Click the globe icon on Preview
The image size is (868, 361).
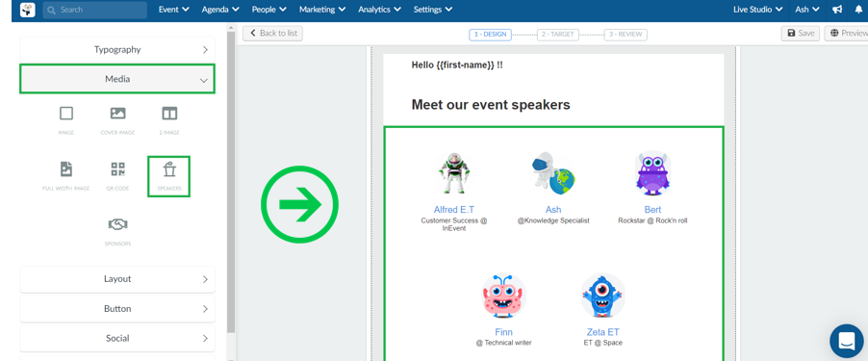click(x=834, y=34)
